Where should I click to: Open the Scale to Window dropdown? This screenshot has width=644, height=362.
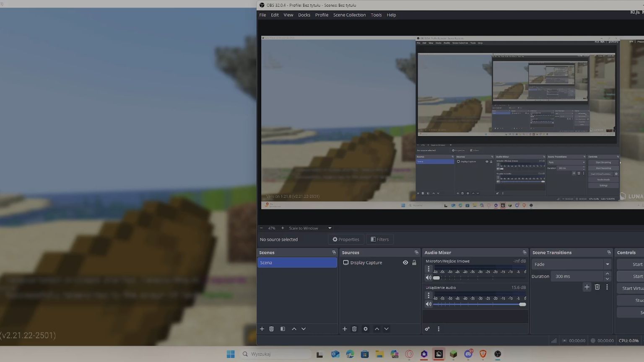pyautogui.click(x=330, y=228)
